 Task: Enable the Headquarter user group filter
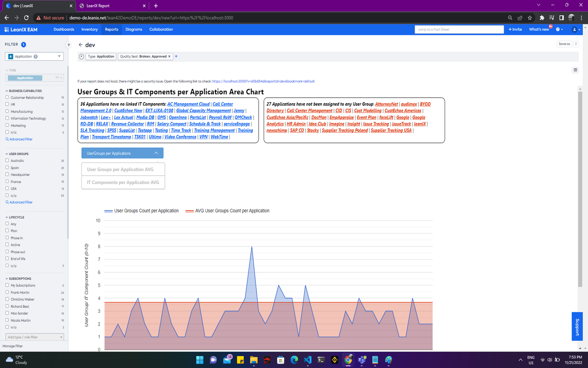pos(7,174)
